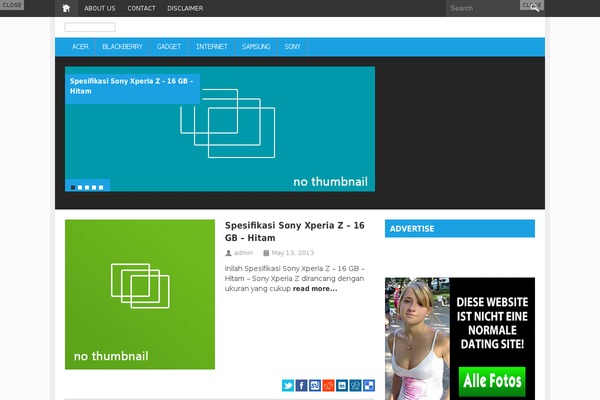Share post on LinkedIn
The height and width of the screenshot is (400, 600).
342,385
